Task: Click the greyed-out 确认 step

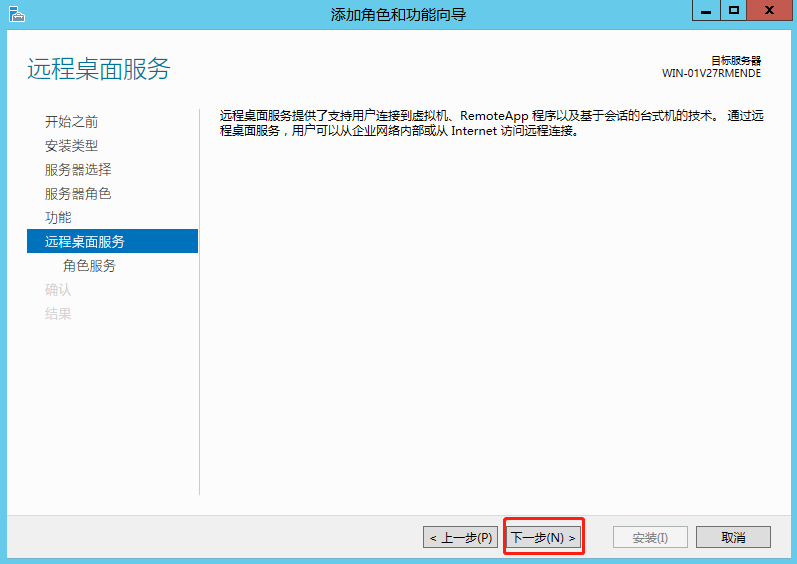Action: [58, 290]
